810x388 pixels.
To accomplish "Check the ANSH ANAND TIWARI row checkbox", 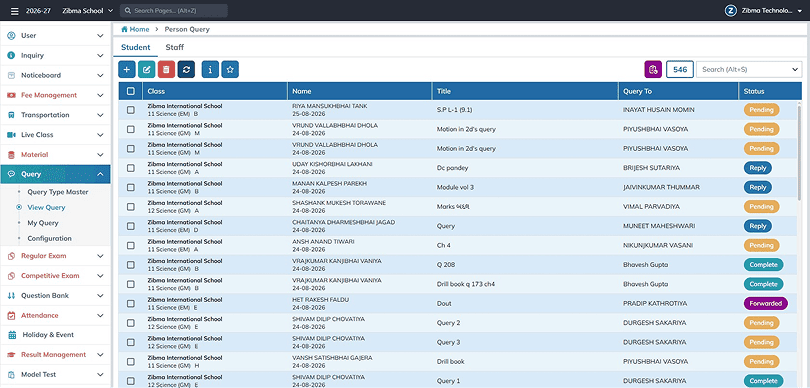I will (x=131, y=245).
